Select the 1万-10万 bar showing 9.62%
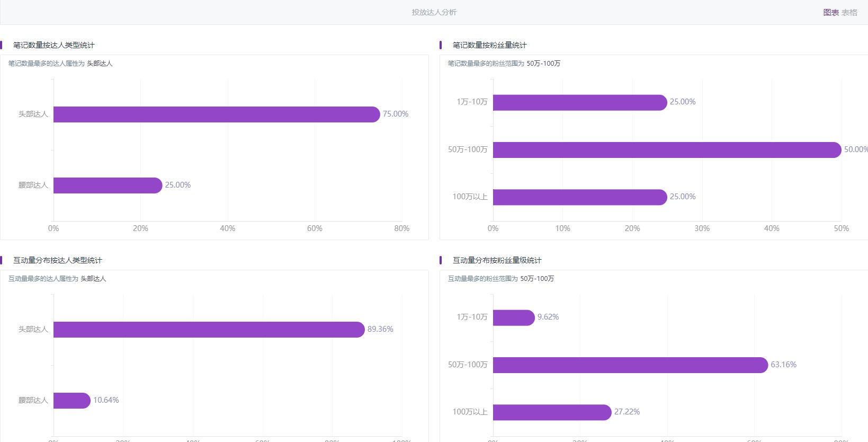The width and height of the screenshot is (868, 442). point(513,318)
